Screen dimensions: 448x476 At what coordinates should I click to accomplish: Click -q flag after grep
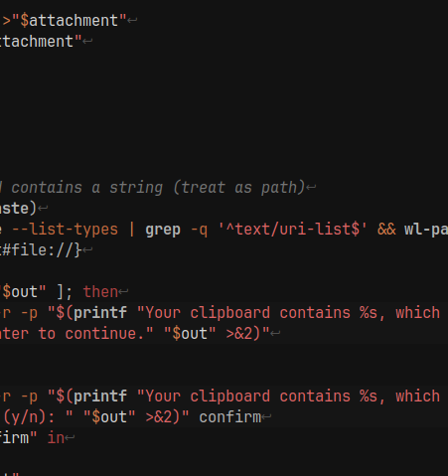(x=199, y=230)
